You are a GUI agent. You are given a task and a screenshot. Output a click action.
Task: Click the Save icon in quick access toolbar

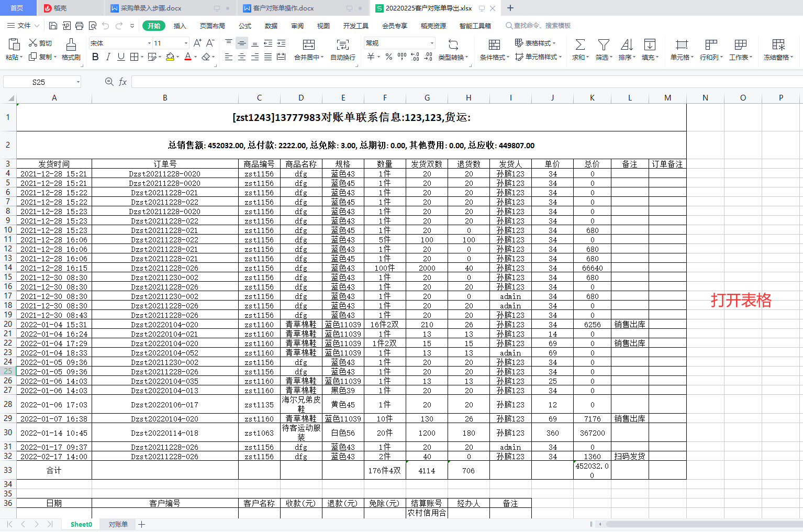coord(53,26)
